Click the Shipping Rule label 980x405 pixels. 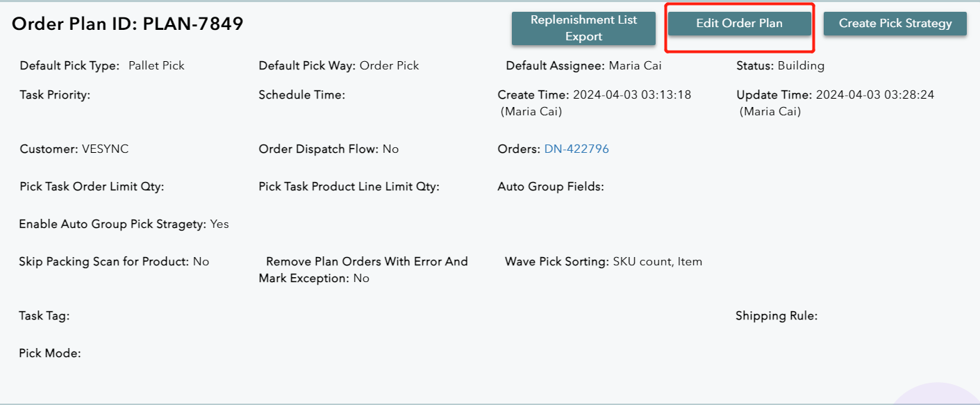(x=776, y=316)
